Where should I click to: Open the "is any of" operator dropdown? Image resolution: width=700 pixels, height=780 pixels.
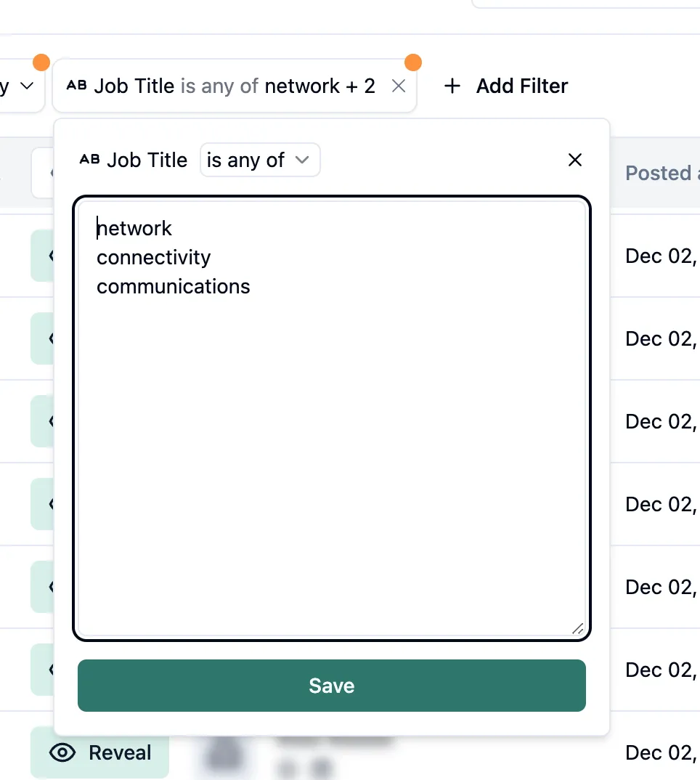259,160
